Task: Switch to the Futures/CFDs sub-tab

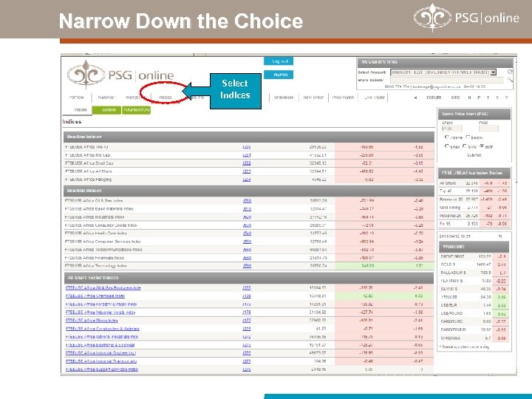Action: [136, 110]
